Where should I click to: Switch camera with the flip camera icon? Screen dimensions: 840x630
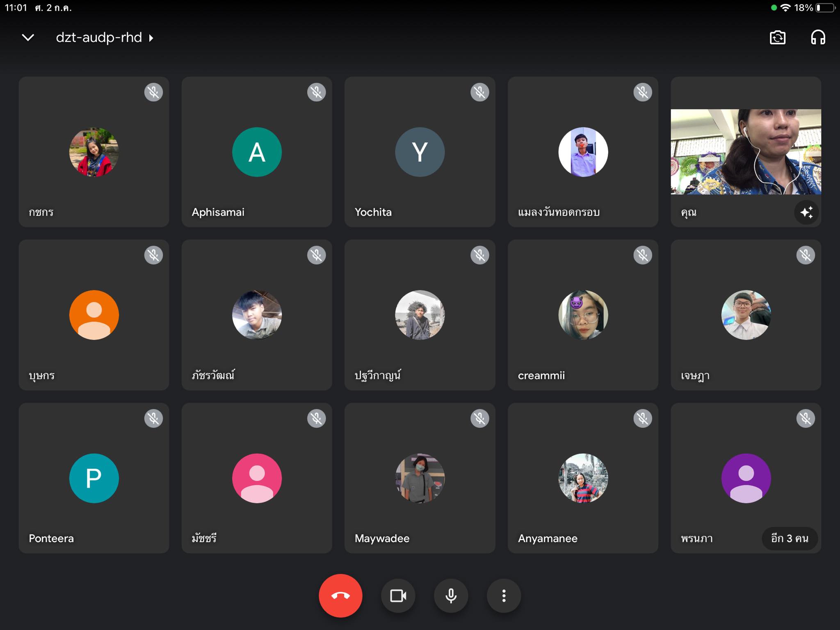click(778, 38)
